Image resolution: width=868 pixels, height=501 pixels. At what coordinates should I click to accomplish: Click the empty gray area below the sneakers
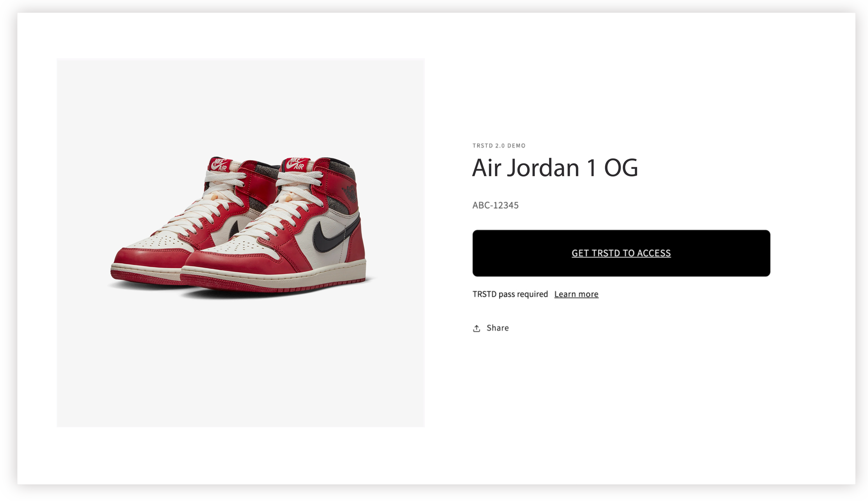(240, 361)
